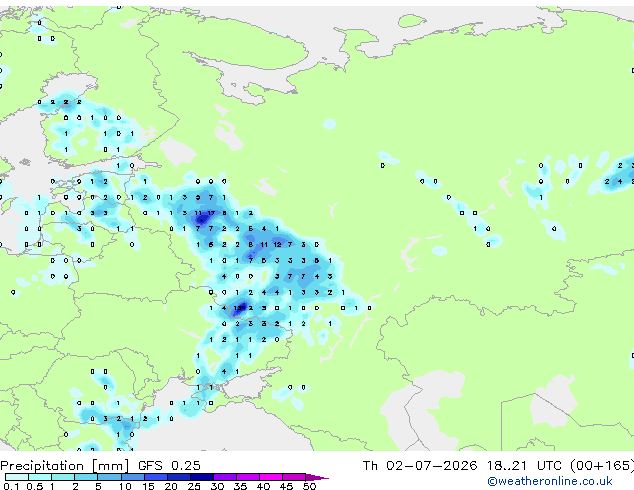Click the '30' legend scale label
This screenshot has width=634, height=490.
pyautogui.click(x=217, y=486)
